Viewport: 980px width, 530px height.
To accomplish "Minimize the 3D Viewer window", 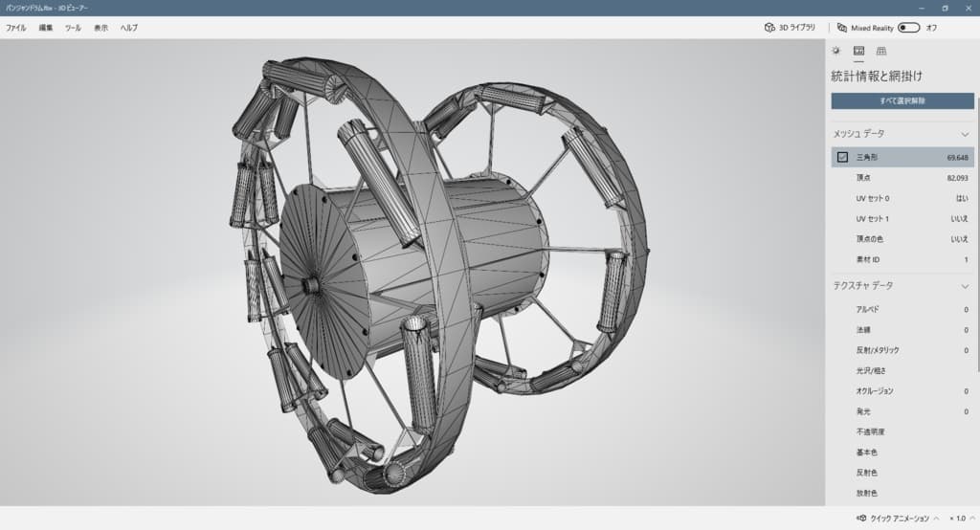I will click(922, 8).
